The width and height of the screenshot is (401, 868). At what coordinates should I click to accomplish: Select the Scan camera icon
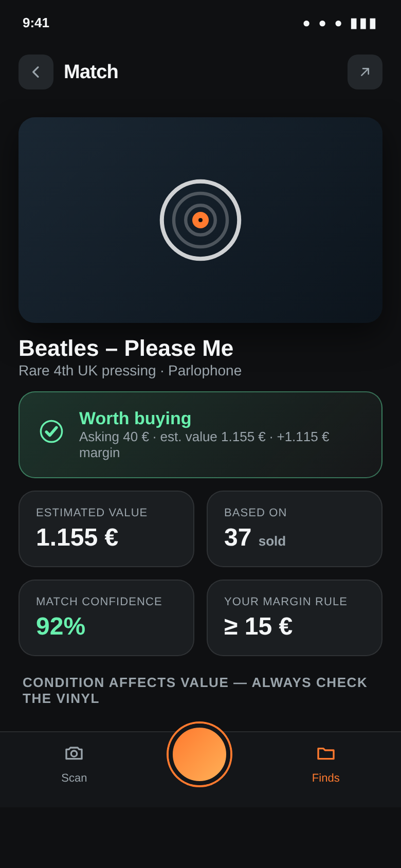(74, 753)
